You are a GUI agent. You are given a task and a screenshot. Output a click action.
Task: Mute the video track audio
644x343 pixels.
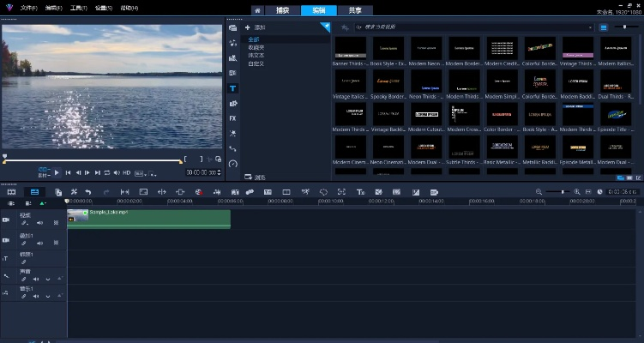point(40,222)
